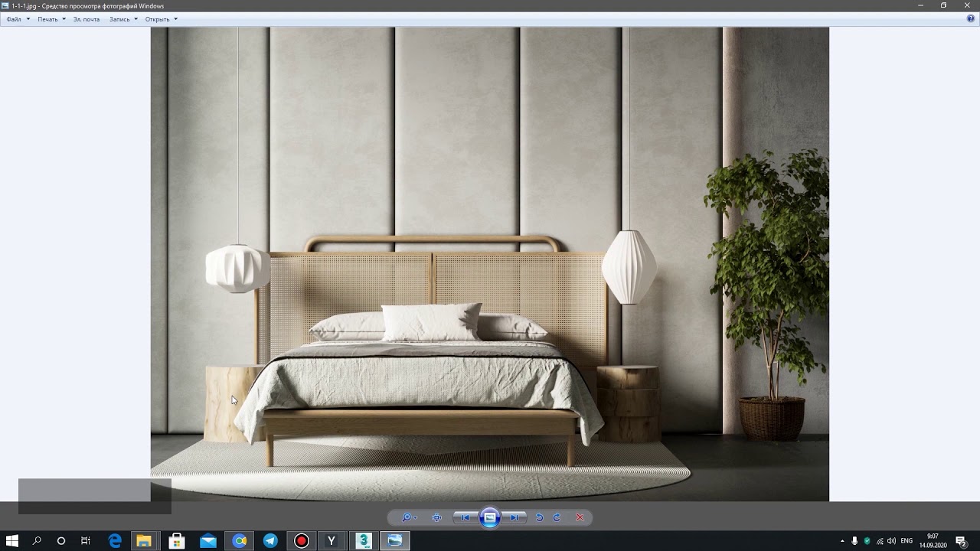The height and width of the screenshot is (551, 980).
Task: Open Yandex browser from the taskbar
Action: coord(332,541)
